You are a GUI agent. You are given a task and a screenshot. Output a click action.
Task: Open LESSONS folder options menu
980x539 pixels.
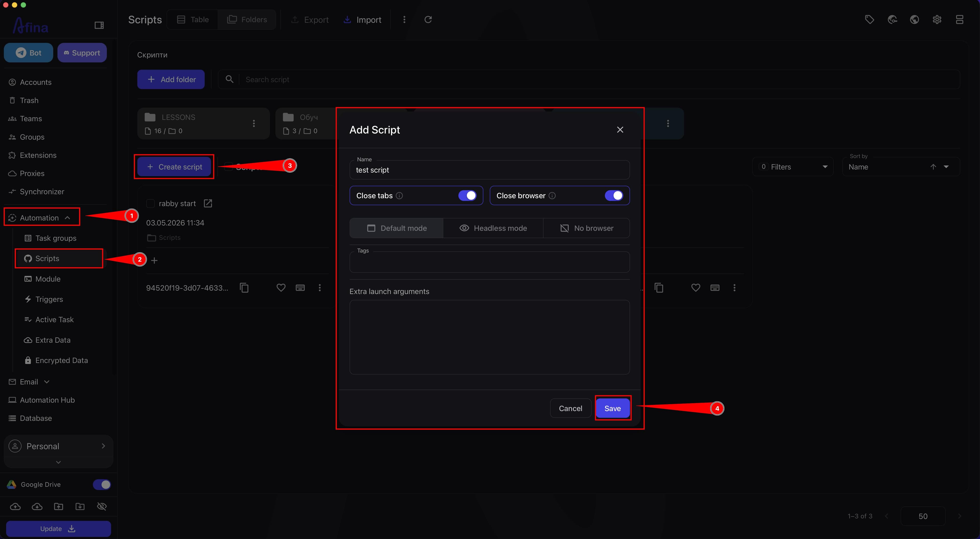[x=254, y=123]
